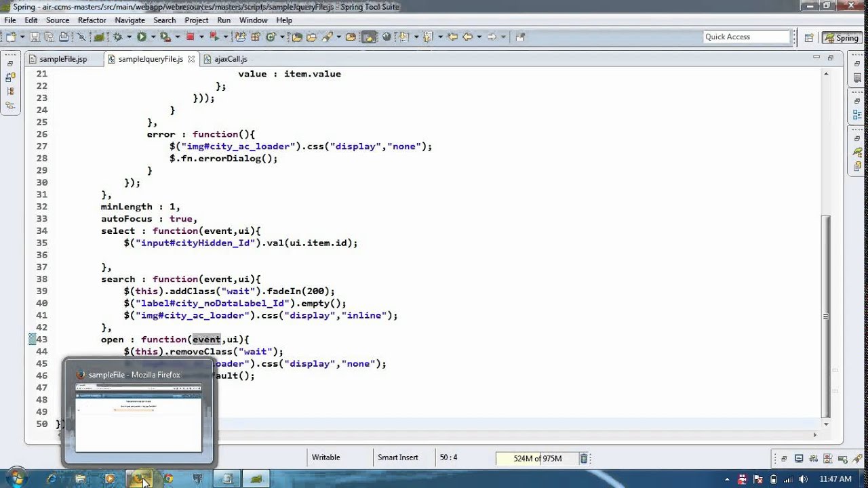Click the Forward navigation arrow icon
The image size is (868, 488).
pos(492,37)
